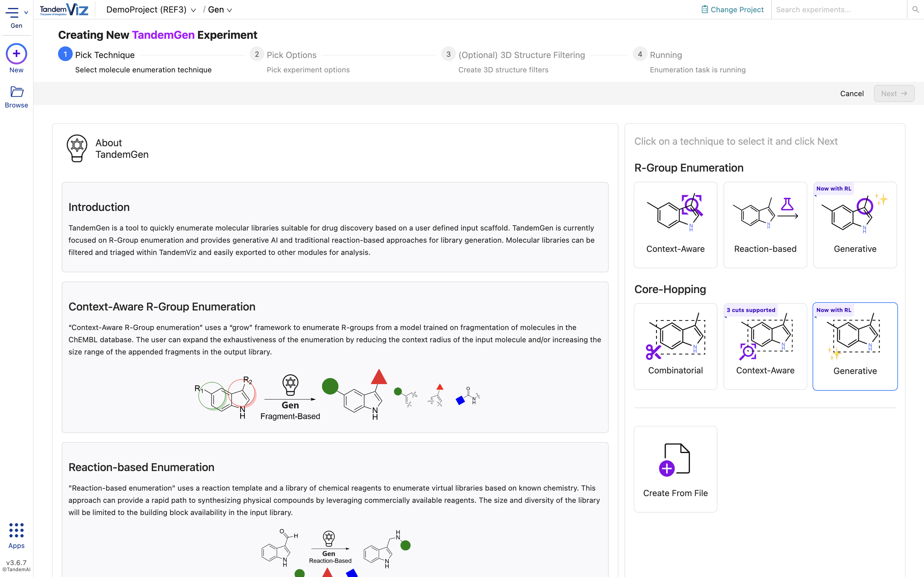Click the search magnifier icon
Image resolution: width=924 pixels, height=577 pixels.
916,9
